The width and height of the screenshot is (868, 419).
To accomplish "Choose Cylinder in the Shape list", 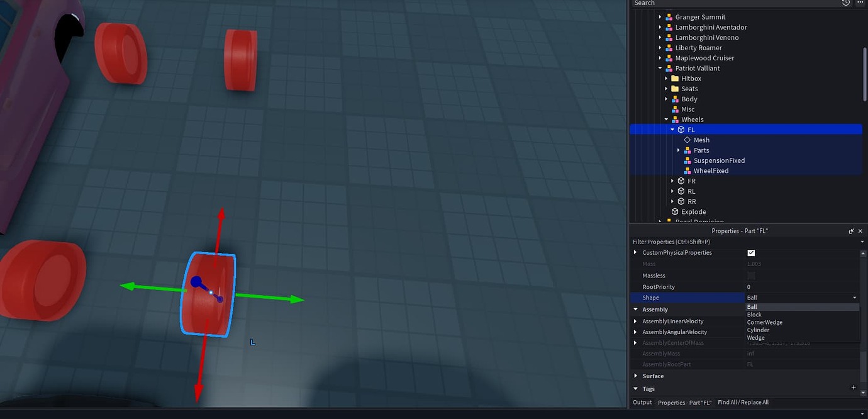I will click(802, 330).
